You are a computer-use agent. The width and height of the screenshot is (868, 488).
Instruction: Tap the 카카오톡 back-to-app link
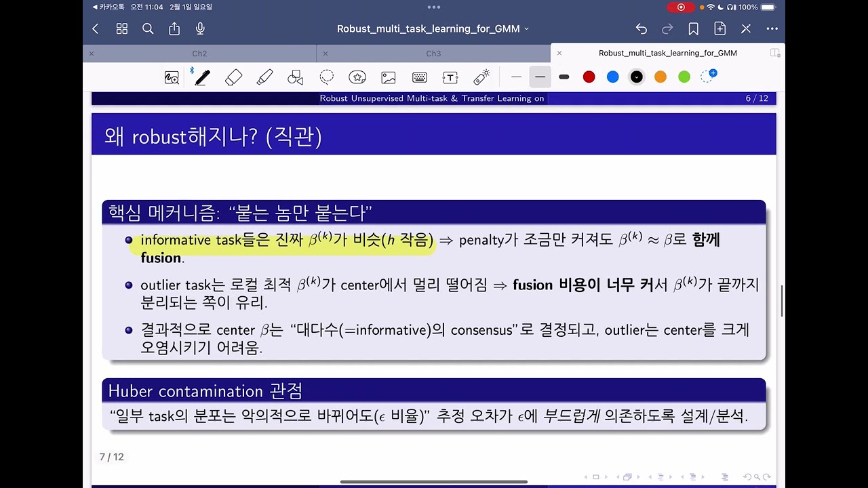pos(108,7)
